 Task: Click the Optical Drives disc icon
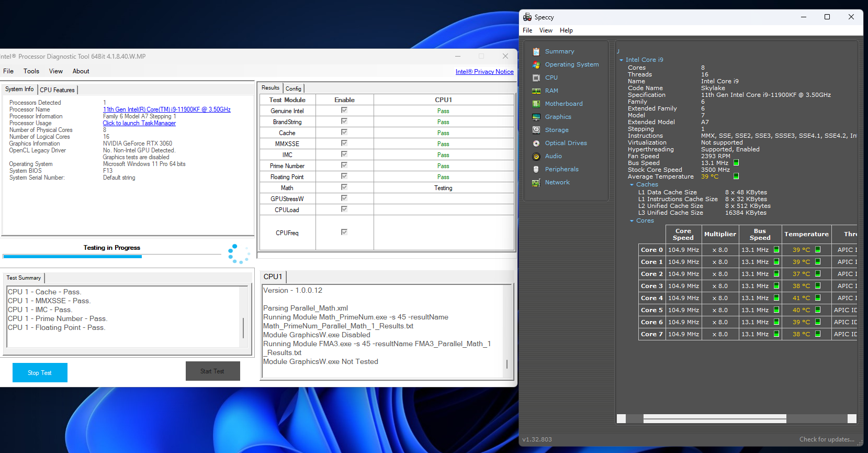[536, 143]
